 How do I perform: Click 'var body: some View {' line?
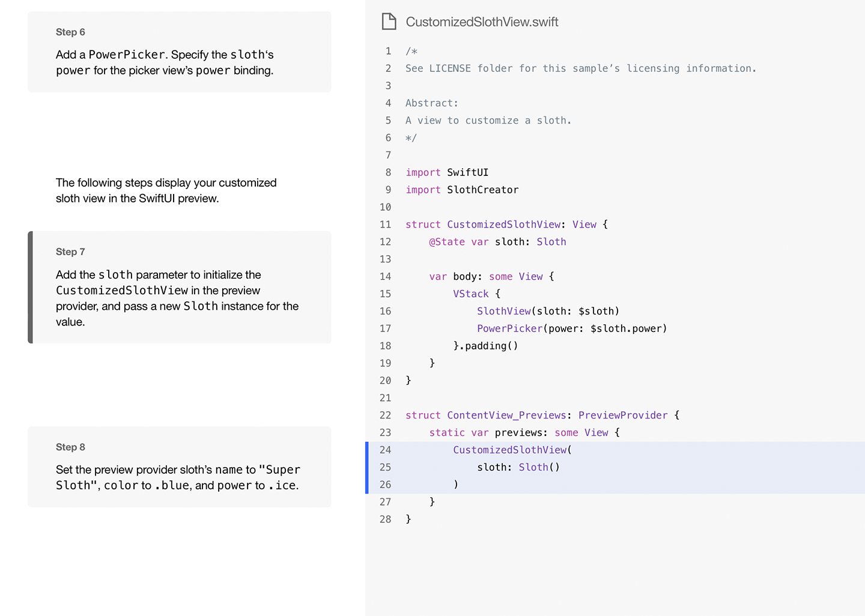tap(491, 277)
